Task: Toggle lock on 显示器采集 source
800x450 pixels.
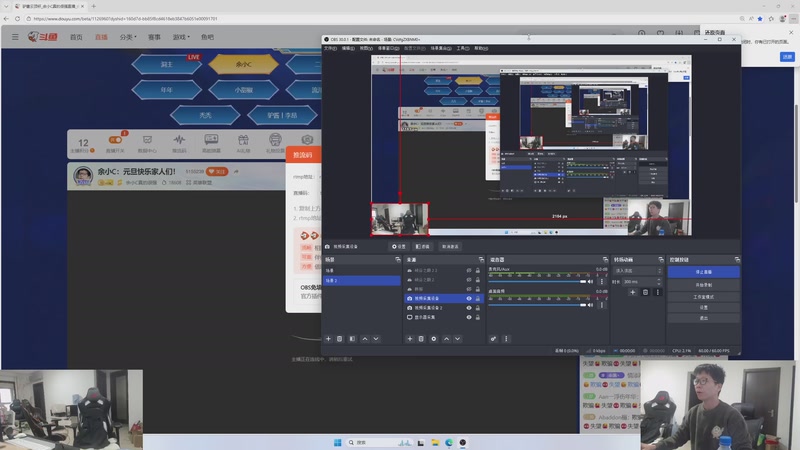Action: click(x=478, y=317)
